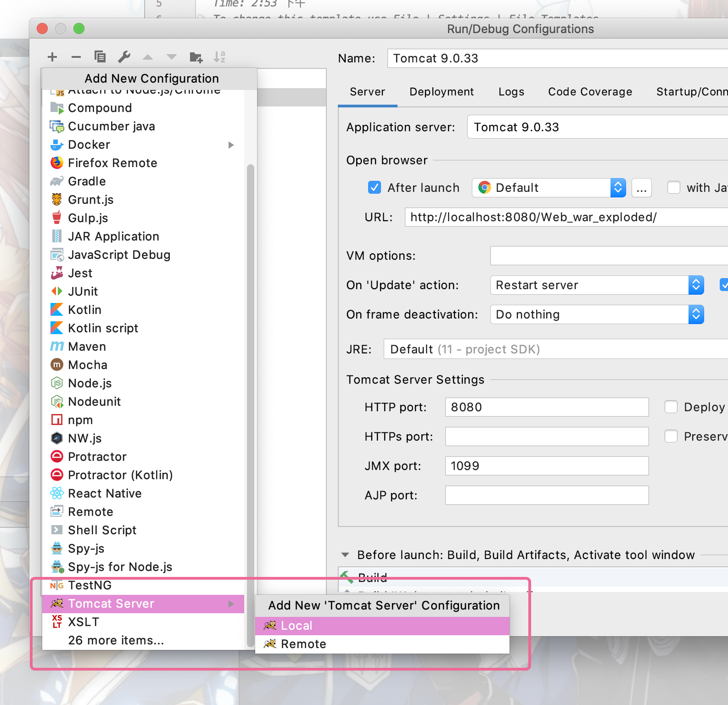The width and height of the screenshot is (728, 705).
Task: Toggle the Deploy applications checkbox
Action: click(671, 407)
